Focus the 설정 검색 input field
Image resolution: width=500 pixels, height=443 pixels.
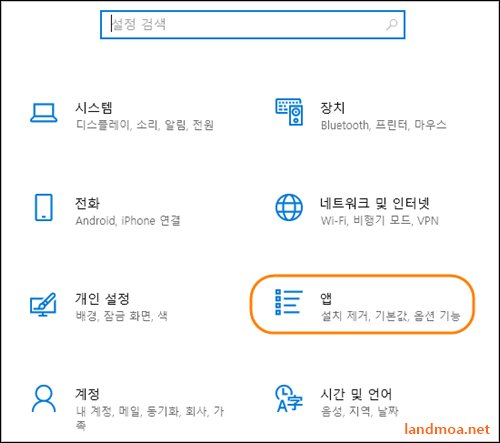click(x=253, y=25)
